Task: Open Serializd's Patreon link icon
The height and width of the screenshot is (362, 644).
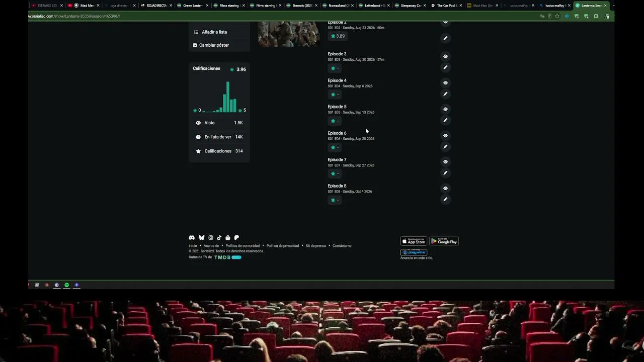Action: point(236,238)
